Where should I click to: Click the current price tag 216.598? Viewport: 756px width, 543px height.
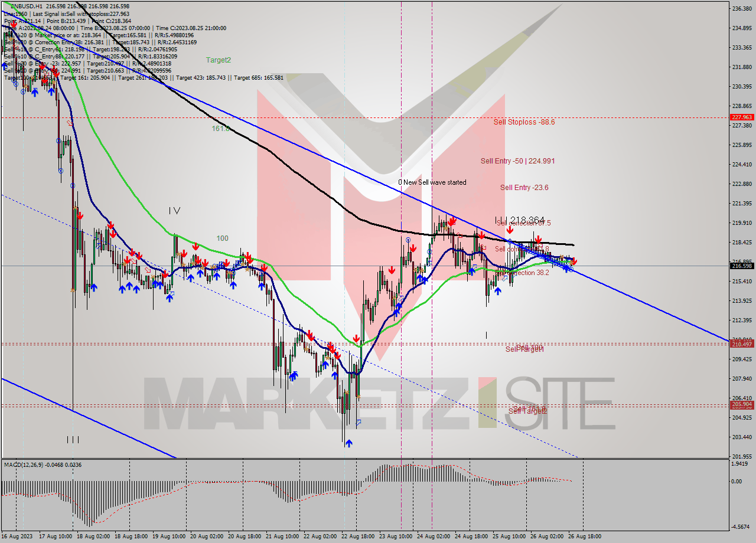741,266
